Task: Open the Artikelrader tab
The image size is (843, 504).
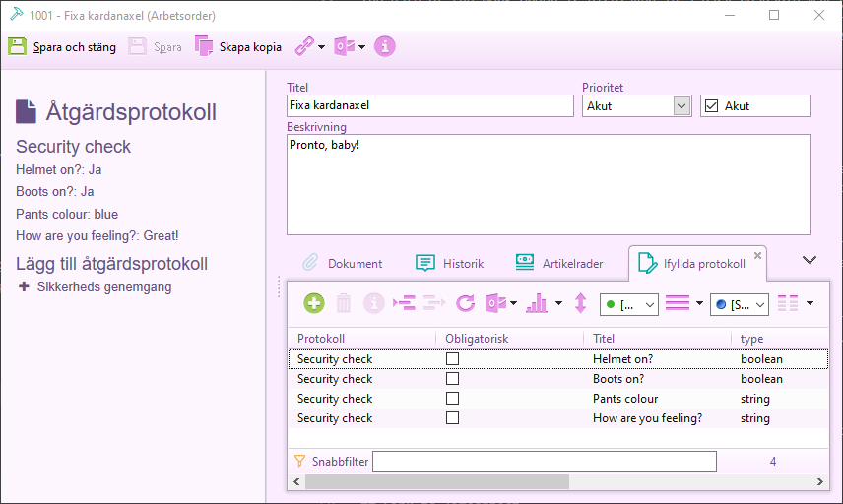Action: click(558, 263)
